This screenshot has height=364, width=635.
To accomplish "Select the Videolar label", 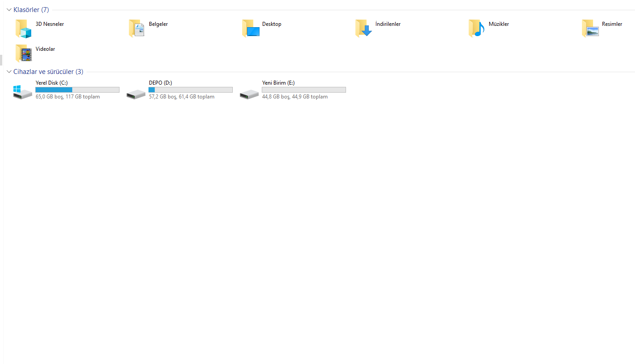I will (45, 49).
